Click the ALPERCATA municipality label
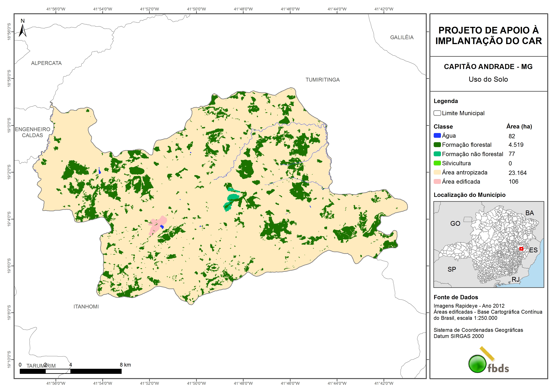555x392 pixels. (x=46, y=63)
